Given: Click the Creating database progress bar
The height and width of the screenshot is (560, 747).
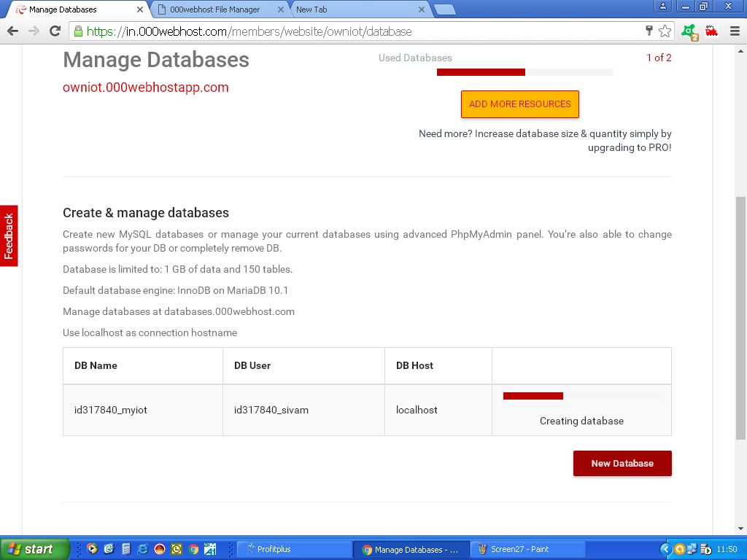Looking at the screenshot, I should coord(581,396).
